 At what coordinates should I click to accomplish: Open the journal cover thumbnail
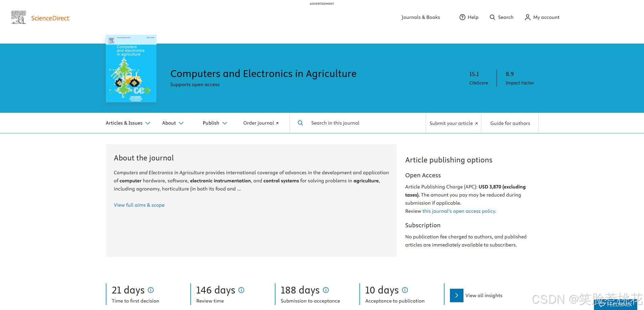(131, 69)
